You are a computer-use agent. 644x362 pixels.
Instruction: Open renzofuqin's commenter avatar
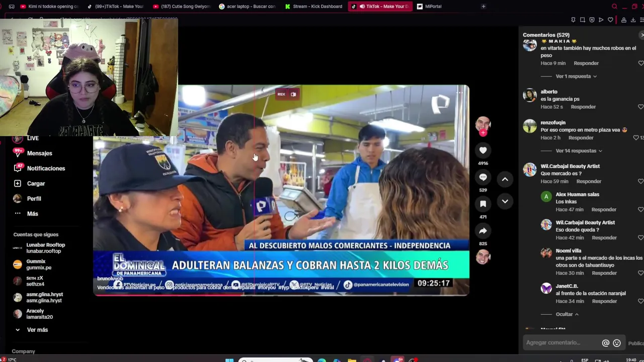click(530, 126)
